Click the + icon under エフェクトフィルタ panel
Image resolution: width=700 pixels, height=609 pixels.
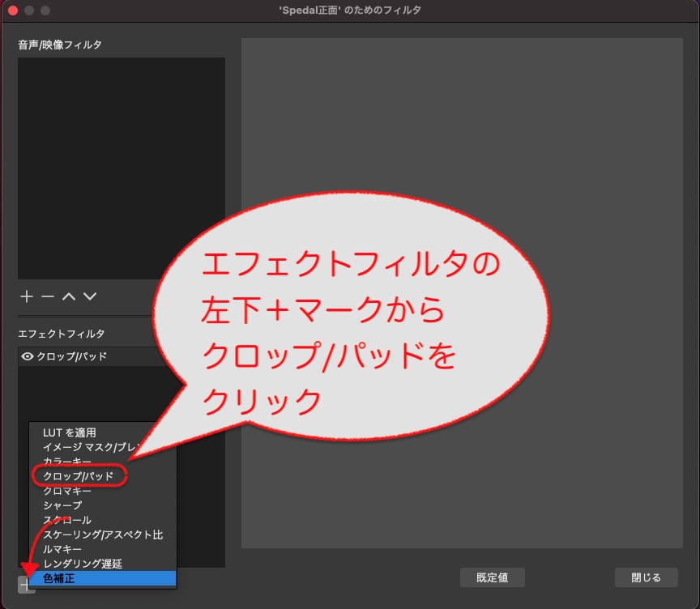24,583
